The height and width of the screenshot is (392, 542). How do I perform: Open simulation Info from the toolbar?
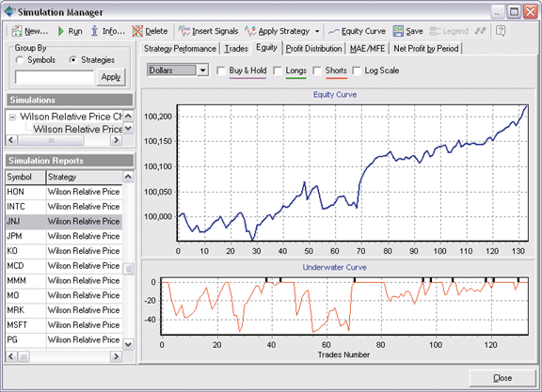tap(94, 31)
